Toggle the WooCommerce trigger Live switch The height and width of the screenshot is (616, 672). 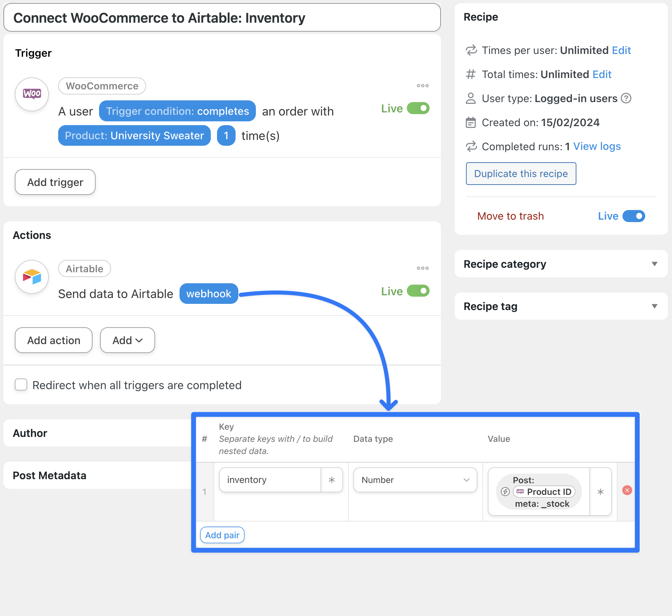[x=418, y=108]
